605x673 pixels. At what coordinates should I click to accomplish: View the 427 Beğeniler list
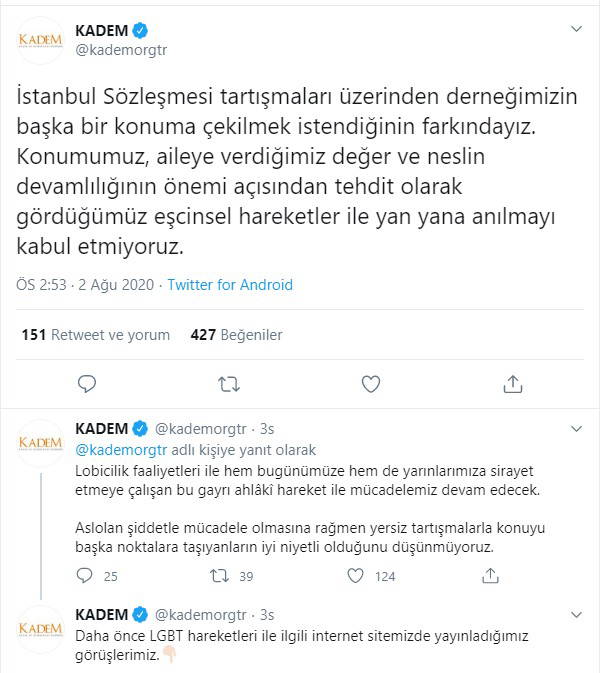click(x=236, y=335)
